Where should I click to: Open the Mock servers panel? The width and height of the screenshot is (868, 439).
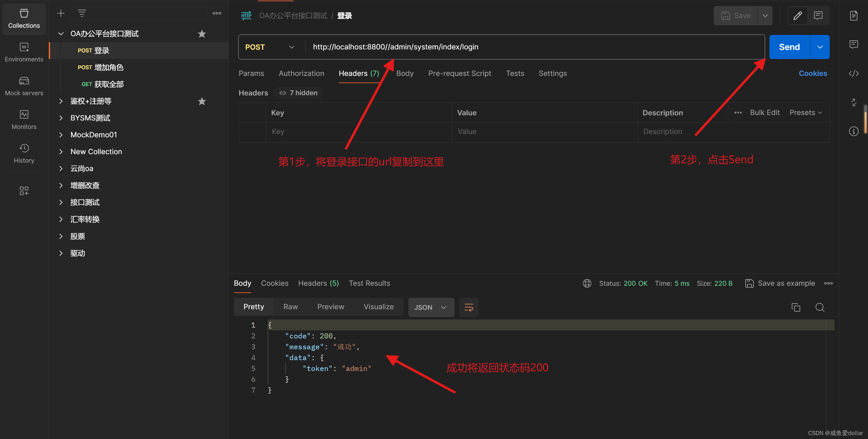point(24,86)
